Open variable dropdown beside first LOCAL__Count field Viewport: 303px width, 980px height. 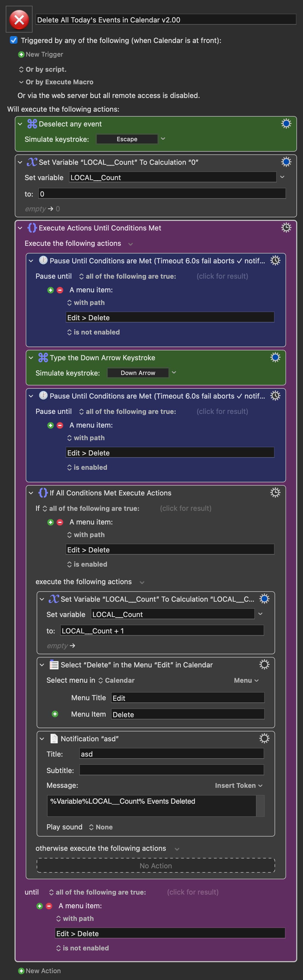click(x=282, y=177)
